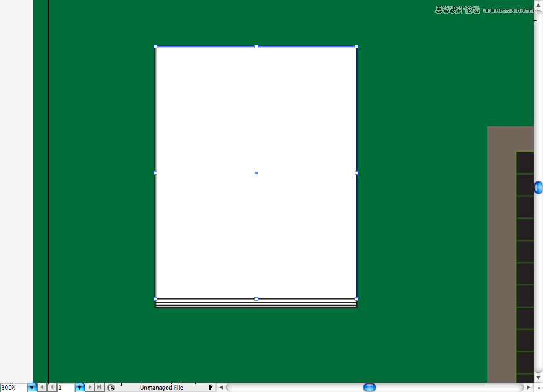Click the 300% zoom level field

click(14, 388)
